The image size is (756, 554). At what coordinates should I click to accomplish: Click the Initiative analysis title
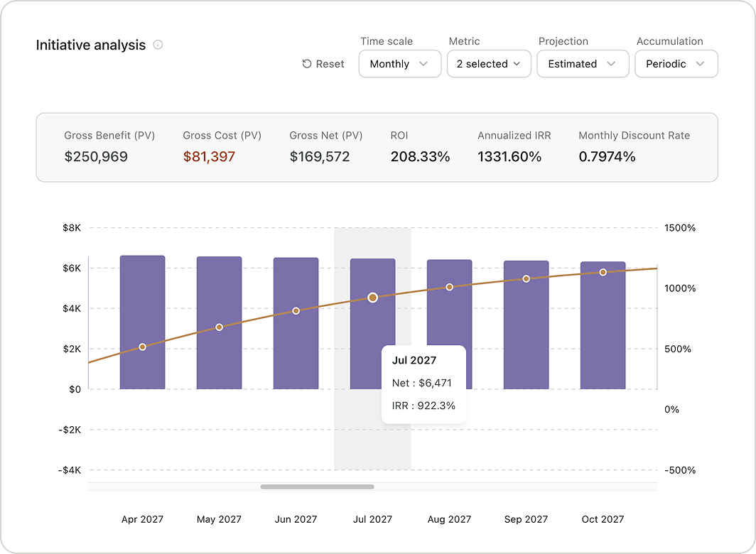(x=91, y=45)
